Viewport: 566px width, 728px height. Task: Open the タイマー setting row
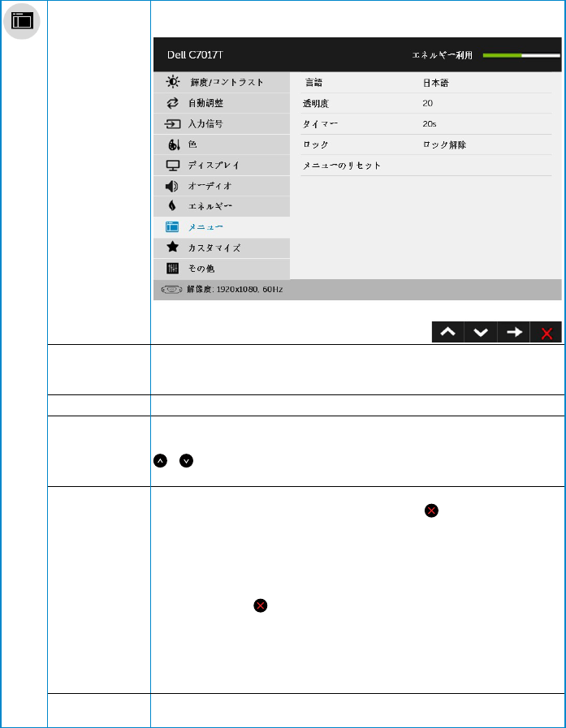pos(426,124)
